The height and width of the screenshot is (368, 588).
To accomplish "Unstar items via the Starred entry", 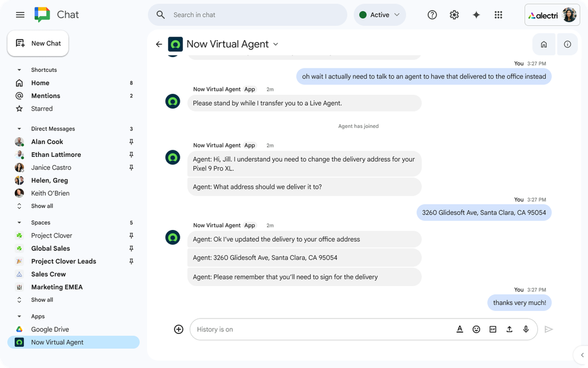I will coord(42,109).
